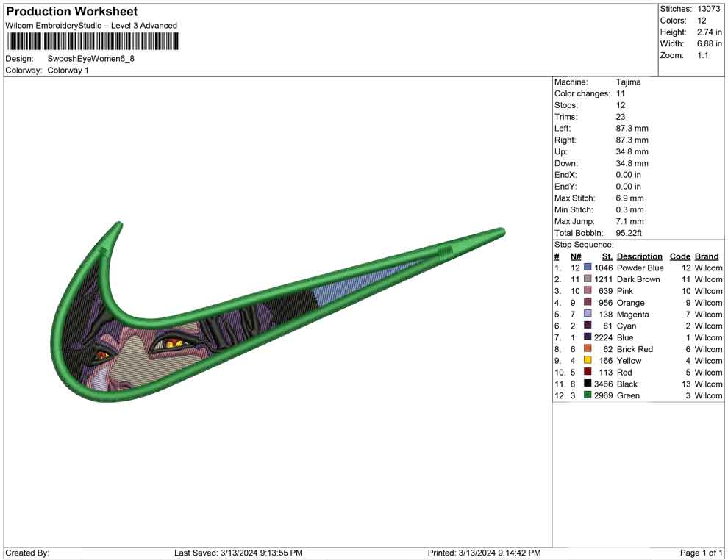
Task: Click the Red thread color swatch
Action: [588, 372]
